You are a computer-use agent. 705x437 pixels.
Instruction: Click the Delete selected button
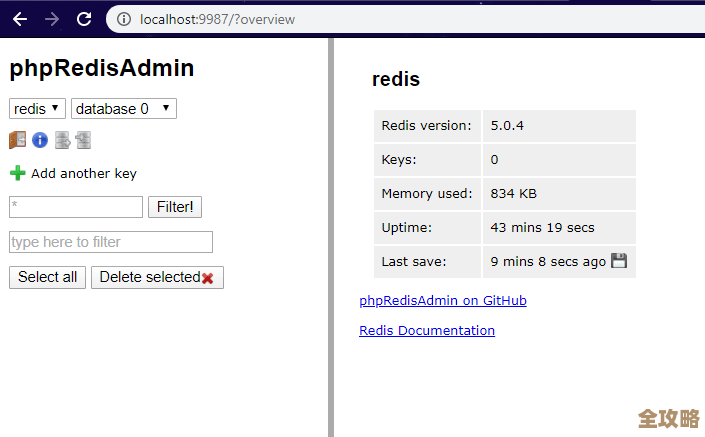pos(157,277)
